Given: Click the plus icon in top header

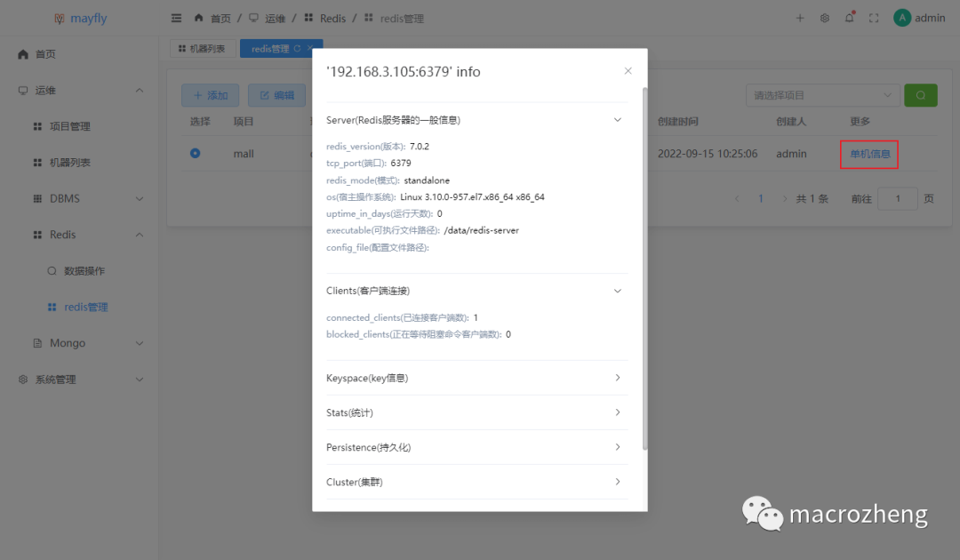Looking at the screenshot, I should (800, 18).
